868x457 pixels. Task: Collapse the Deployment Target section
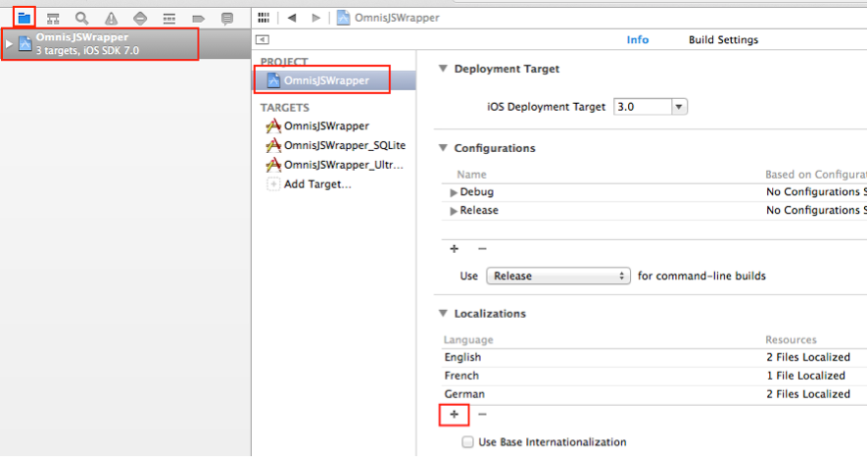[x=443, y=69]
